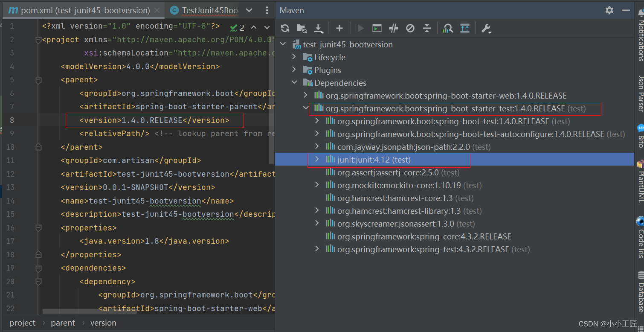Click breadcrumb 'version'
This screenshot has height=332, width=644.
103,323
